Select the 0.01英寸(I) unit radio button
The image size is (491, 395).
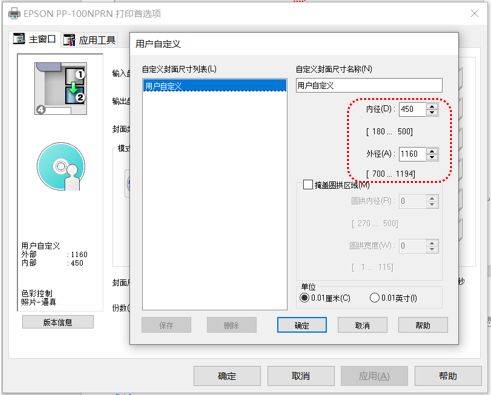374,297
